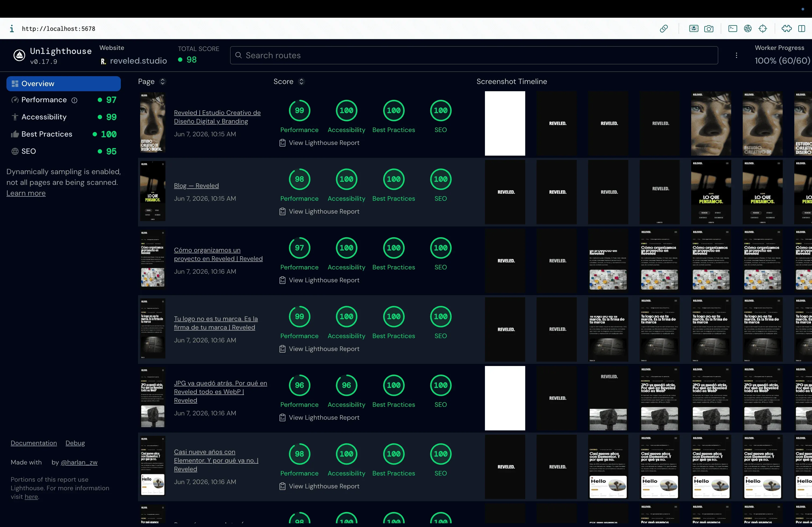This screenshot has height=527, width=812.
Task: Click the Unlighthouse logo icon
Action: click(19, 55)
